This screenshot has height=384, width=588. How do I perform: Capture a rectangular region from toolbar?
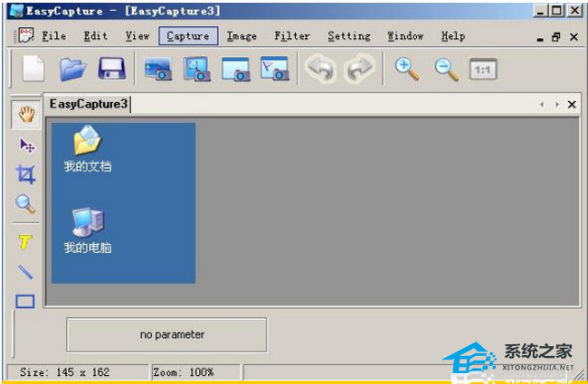tap(197, 69)
